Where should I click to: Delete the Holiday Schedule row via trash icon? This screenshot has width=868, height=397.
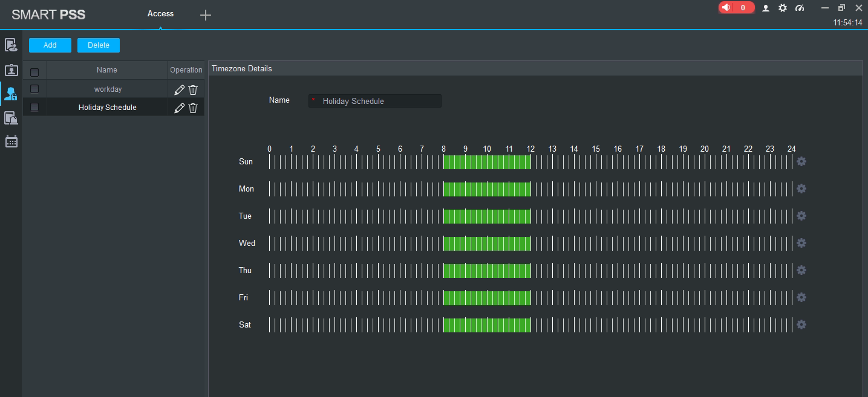[x=193, y=108]
